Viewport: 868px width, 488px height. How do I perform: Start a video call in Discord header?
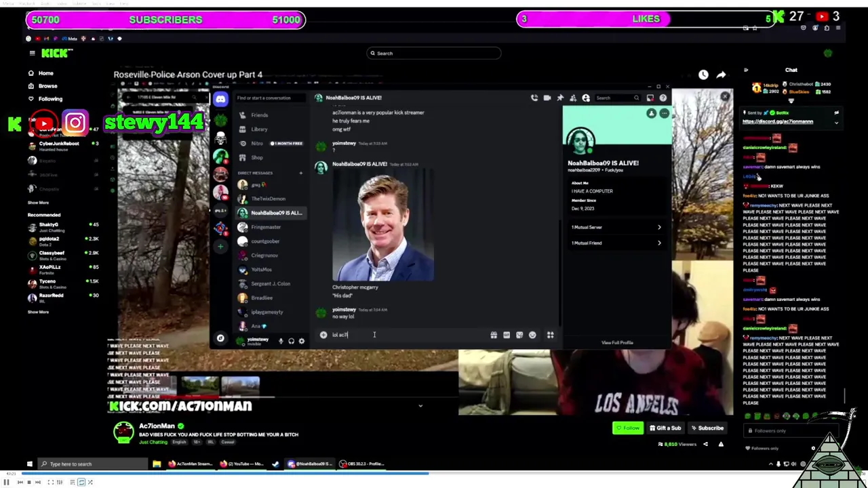[x=547, y=98]
